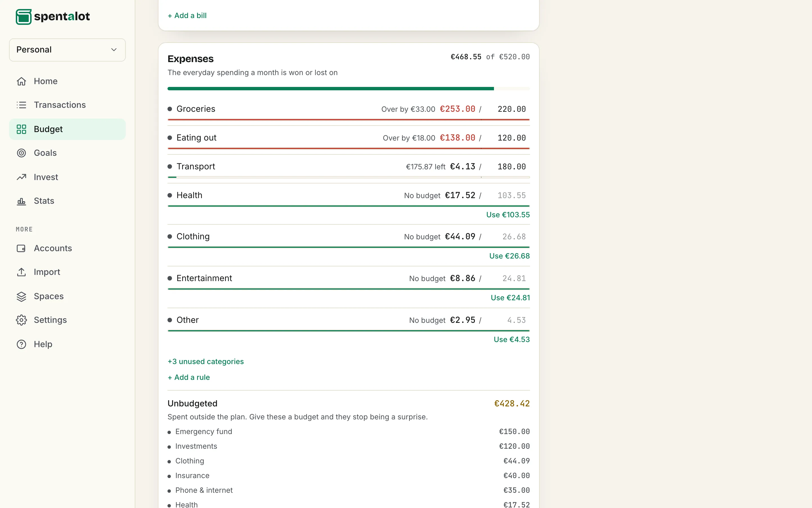Open the Invest section
The image size is (812, 508).
[67, 177]
